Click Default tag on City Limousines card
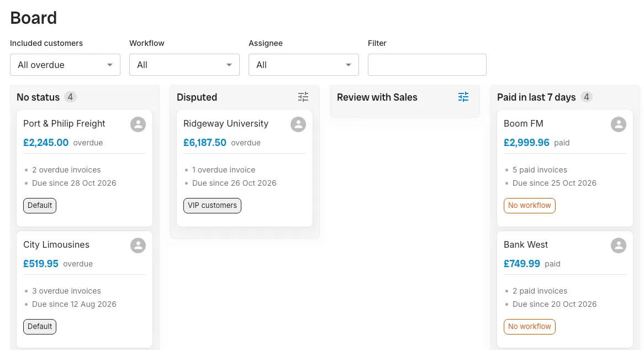644x350 pixels. 40,326
